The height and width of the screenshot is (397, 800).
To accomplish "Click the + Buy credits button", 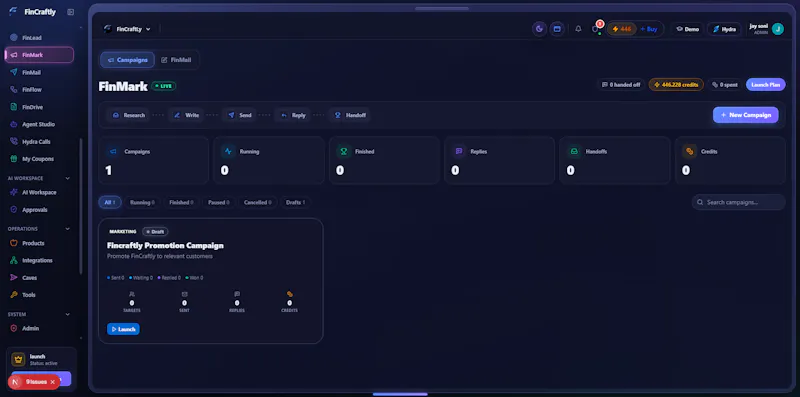I will tap(649, 29).
